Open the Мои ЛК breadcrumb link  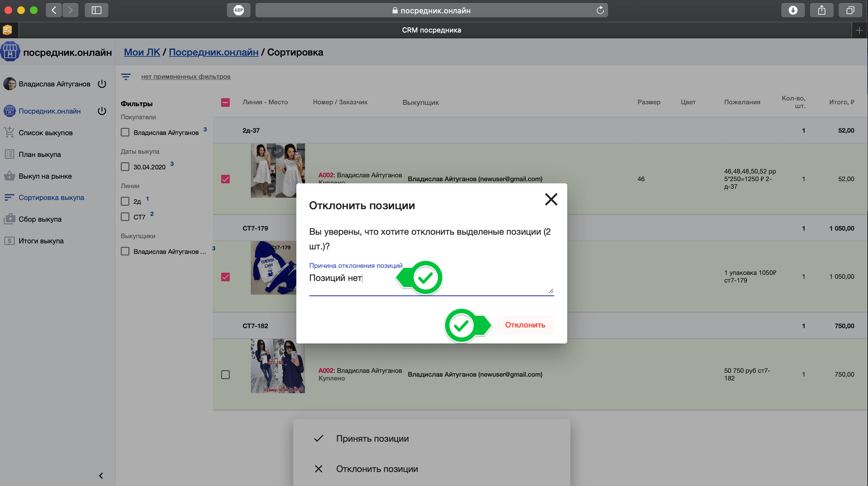(142, 52)
